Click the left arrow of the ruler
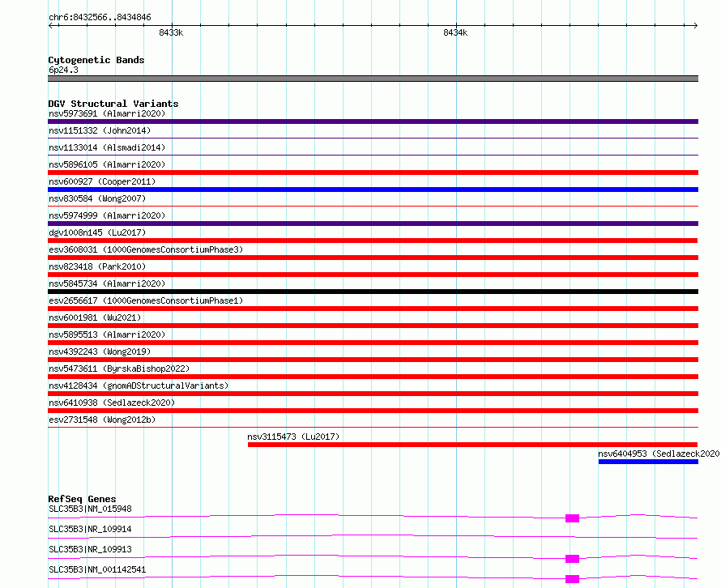721x588 pixels. [x=50, y=25]
